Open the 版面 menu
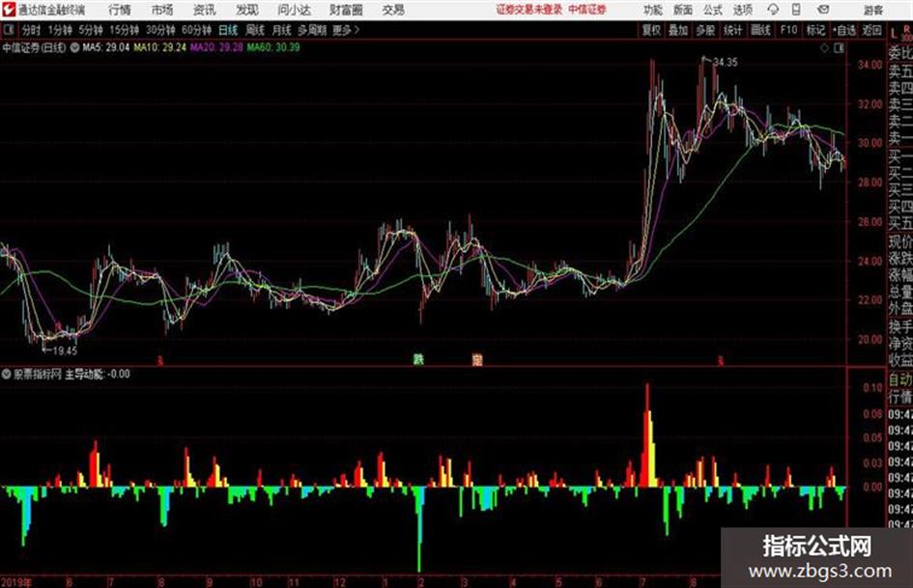Screen dimensions: 913x588 point(682,10)
